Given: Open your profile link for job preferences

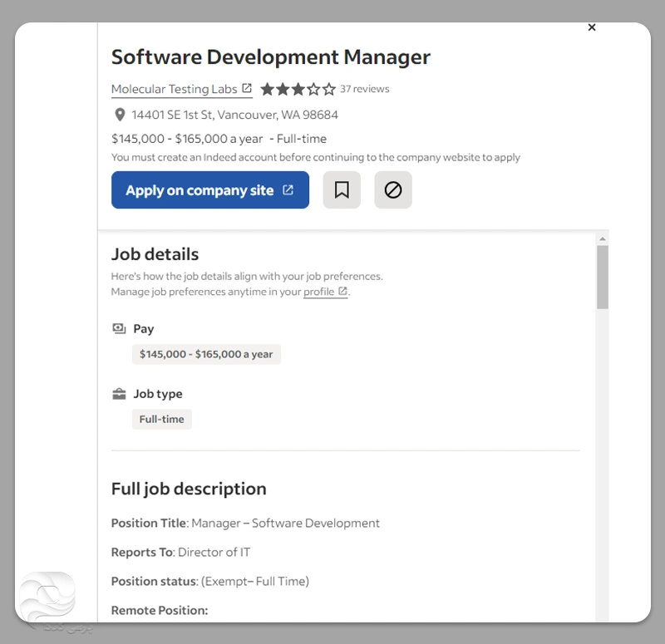Looking at the screenshot, I should [318, 292].
